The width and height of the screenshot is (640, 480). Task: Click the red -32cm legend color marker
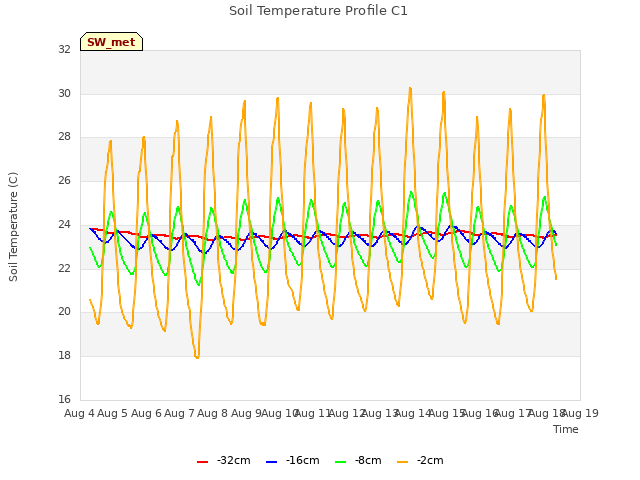pos(202,462)
